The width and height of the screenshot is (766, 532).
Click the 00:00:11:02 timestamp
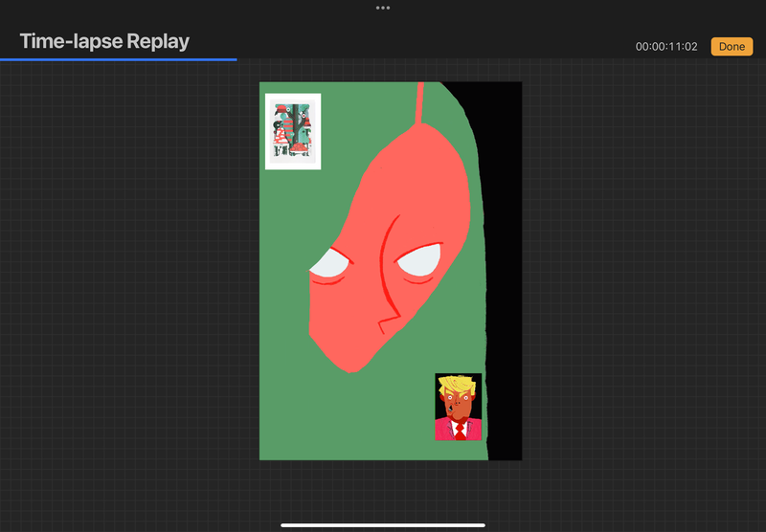point(665,47)
